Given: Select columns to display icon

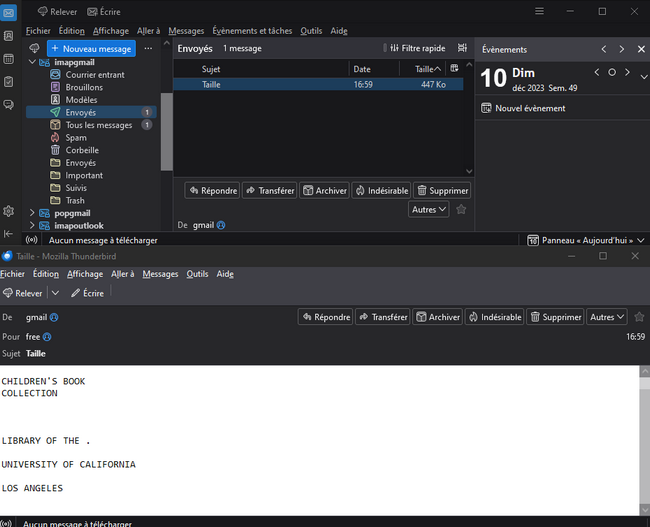Looking at the screenshot, I should pos(454,68).
